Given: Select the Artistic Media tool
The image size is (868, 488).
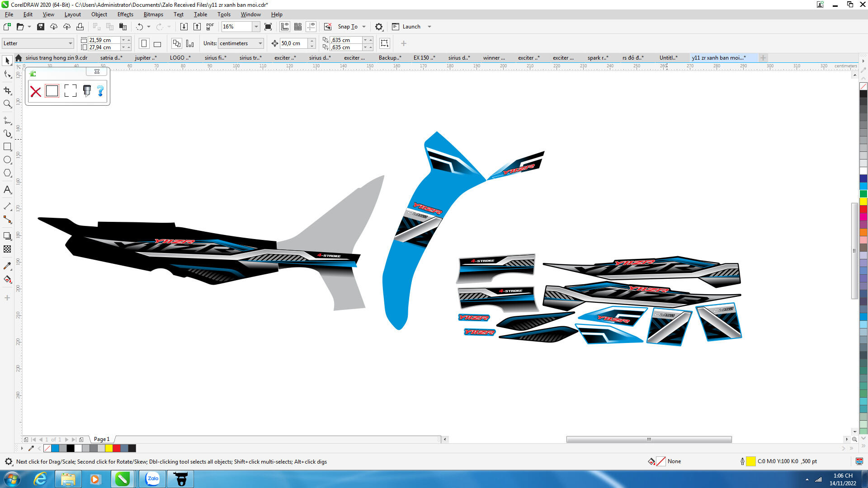Looking at the screenshot, I should [x=7, y=134].
